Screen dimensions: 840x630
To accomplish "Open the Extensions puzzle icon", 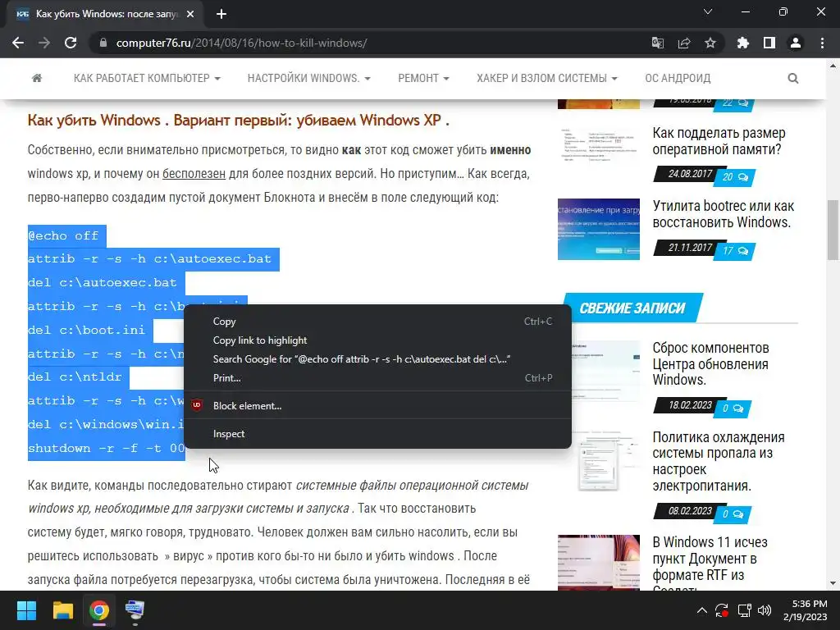I will (x=743, y=43).
